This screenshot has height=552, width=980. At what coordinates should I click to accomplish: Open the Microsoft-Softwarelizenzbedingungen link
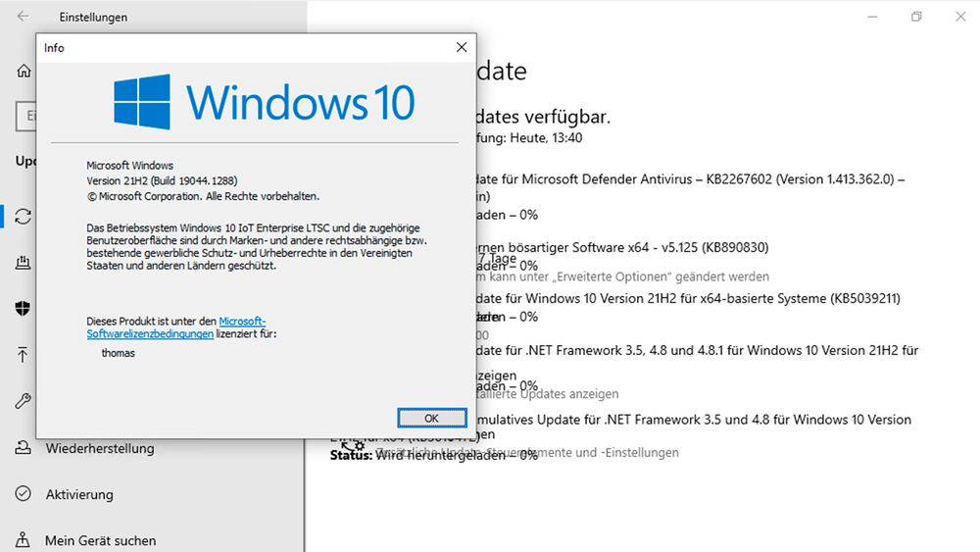[x=176, y=326]
